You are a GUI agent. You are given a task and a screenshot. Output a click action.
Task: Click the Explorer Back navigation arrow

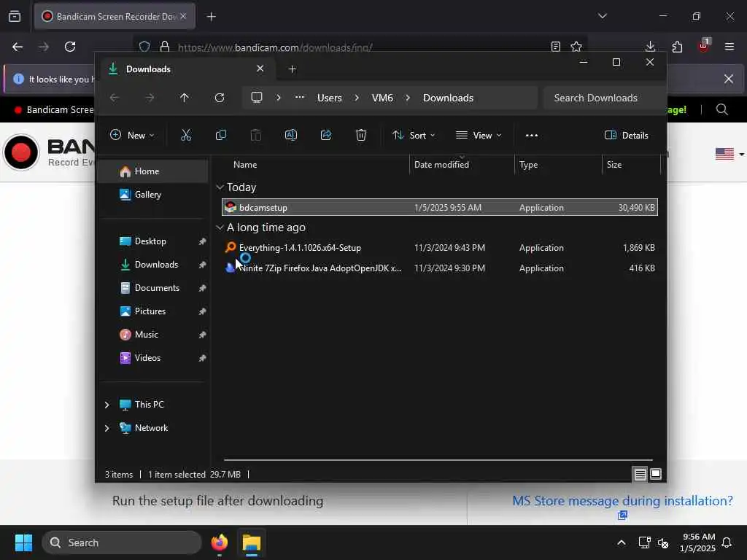[x=115, y=98]
